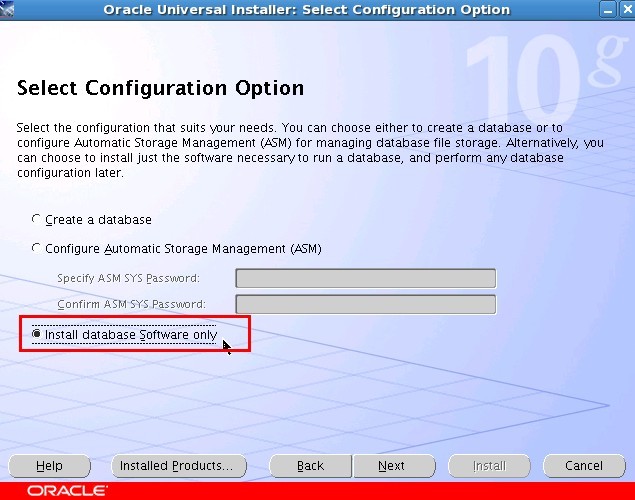This screenshot has height=500, width=635.
Task: Click the Install button
Action: (489, 466)
